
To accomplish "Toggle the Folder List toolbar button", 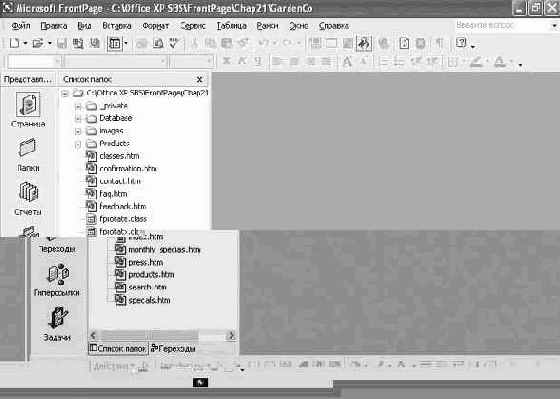I will click(115, 44).
